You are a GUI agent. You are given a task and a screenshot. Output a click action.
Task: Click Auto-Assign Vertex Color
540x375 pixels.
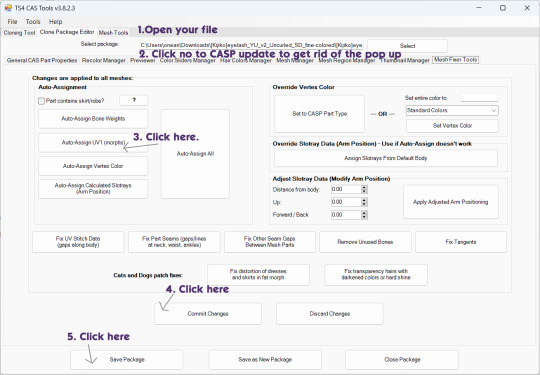tap(93, 166)
